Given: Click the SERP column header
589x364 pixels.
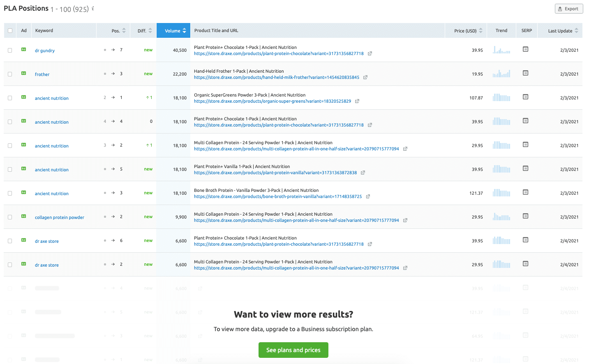Looking at the screenshot, I should (527, 30).
